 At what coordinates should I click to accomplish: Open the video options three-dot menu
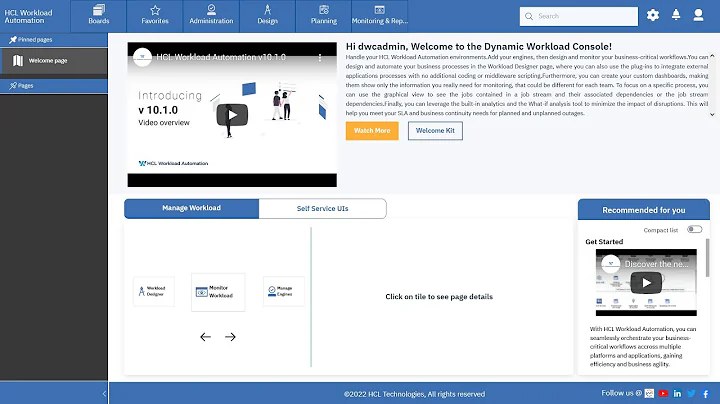pyautogui.click(x=320, y=57)
